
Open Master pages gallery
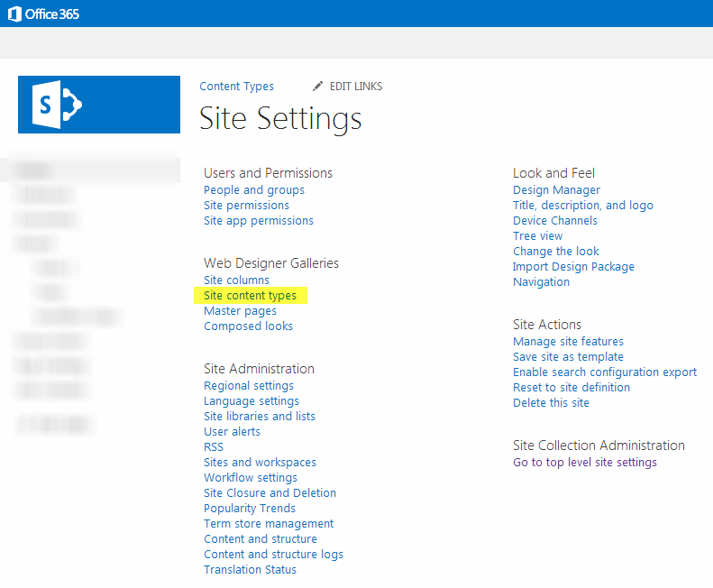pos(240,311)
